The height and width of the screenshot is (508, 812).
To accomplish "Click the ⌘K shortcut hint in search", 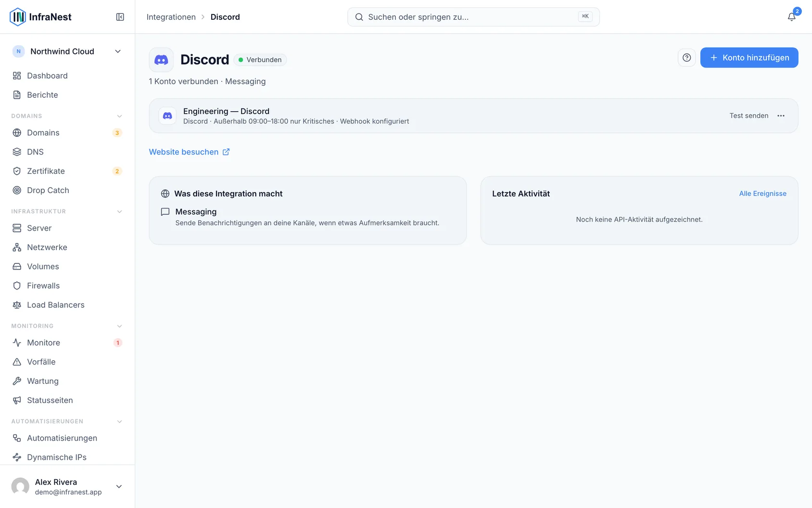I will tap(585, 16).
